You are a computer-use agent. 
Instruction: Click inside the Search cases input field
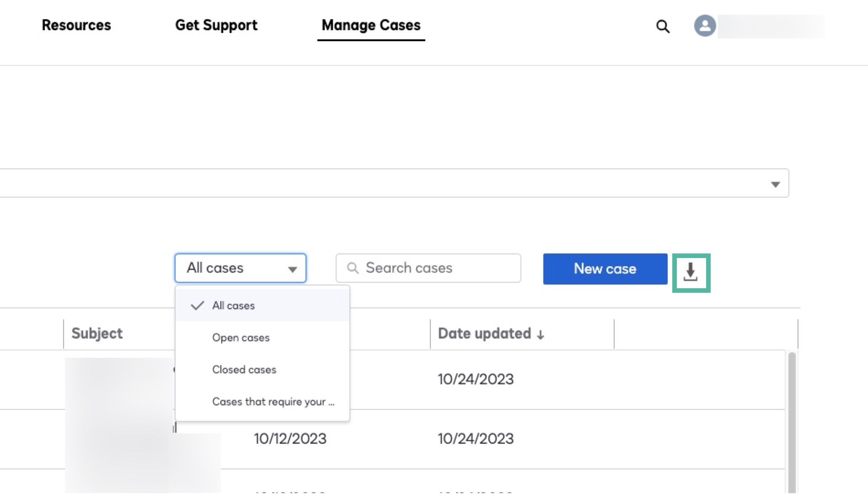(428, 268)
